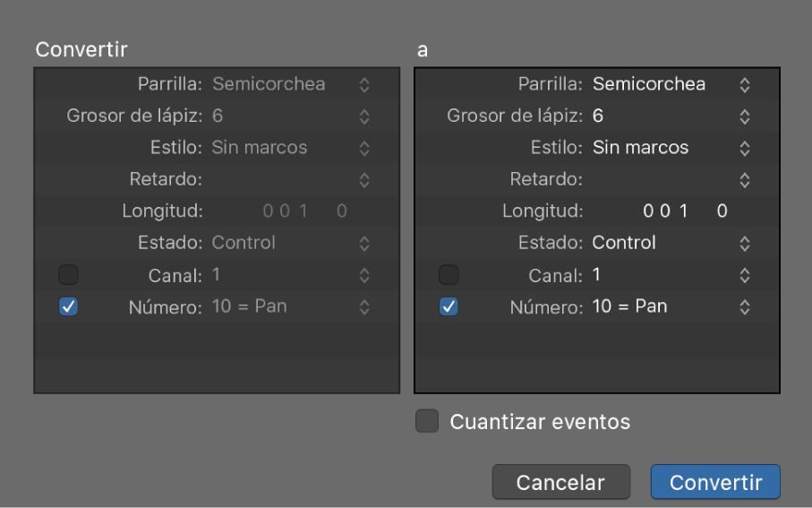Open the right Número 10 = Pan menu
This screenshot has width=812, height=508.
tap(744, 306)
